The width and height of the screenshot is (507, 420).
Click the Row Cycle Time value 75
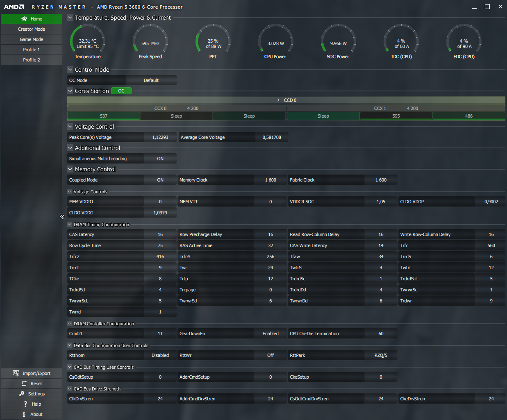[160, 245]
